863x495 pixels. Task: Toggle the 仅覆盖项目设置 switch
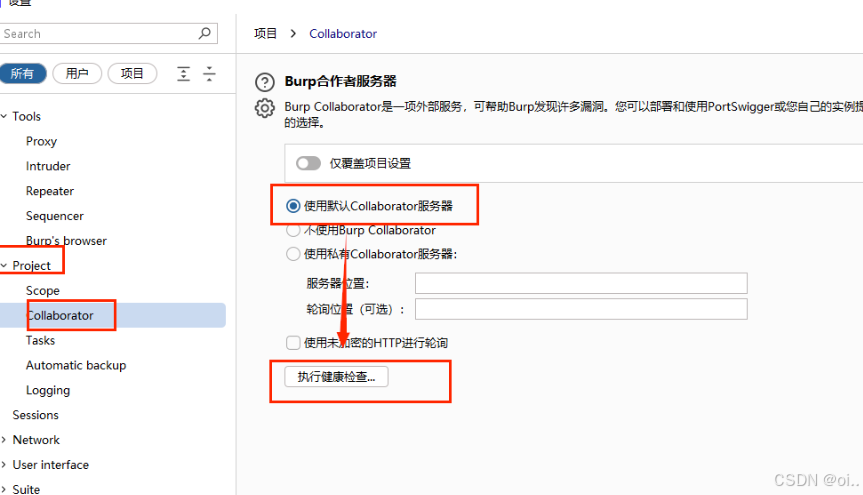click(308, 163)
